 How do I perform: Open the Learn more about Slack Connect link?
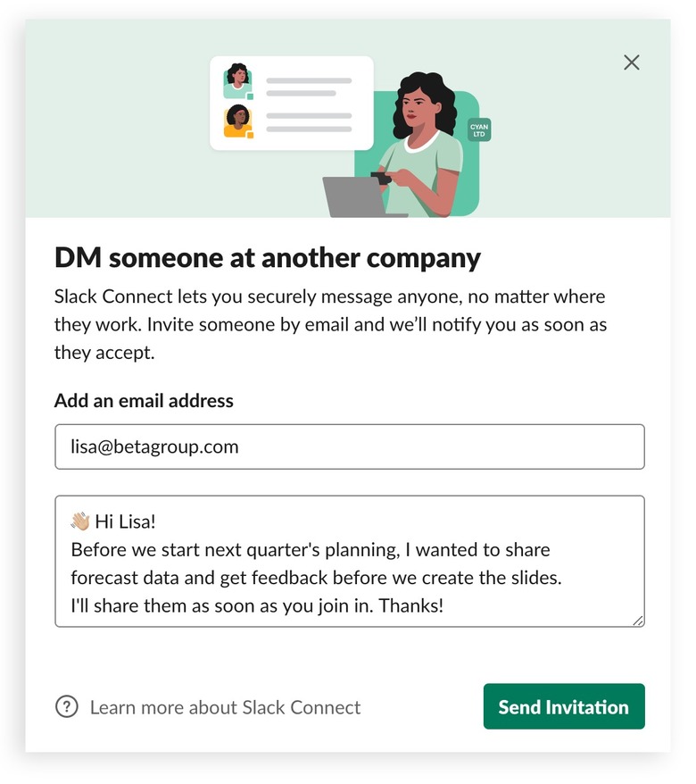pyautogui.click(x=225, y=707)
